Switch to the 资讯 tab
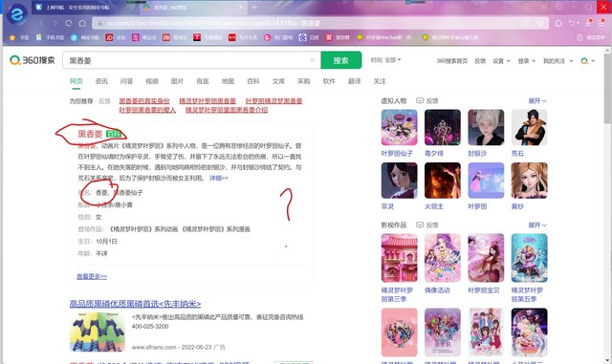Image resolution: width=612 pixels, height=364 pixels. pyautogui.click(x=101, y=81)
